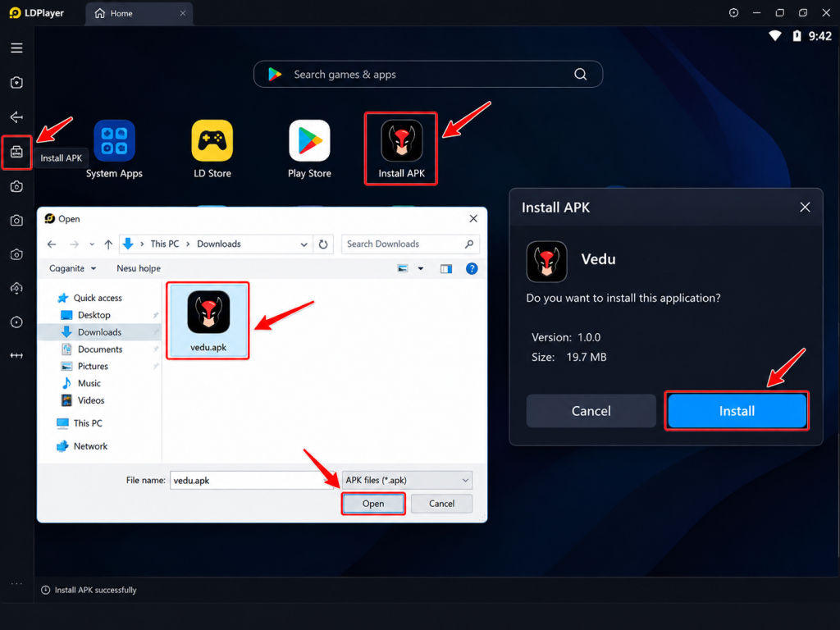Cancel the APK installation
Viewport: 840px width, 630px height.
click(x=591, y=411)
